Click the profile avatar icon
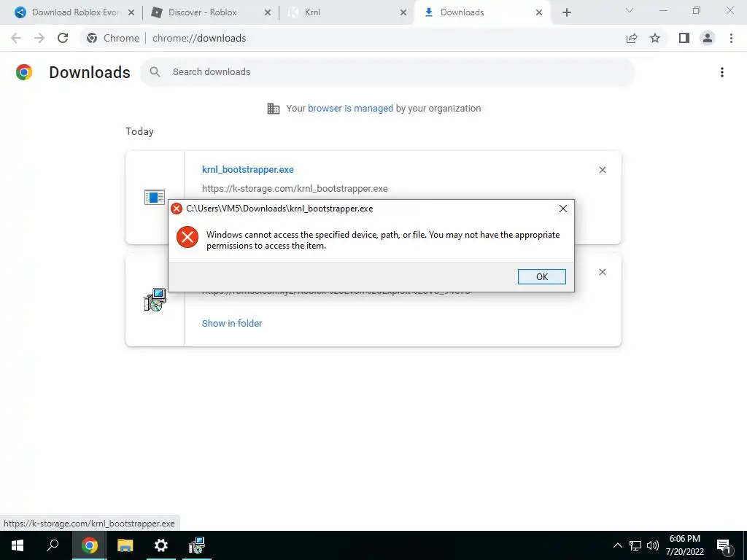The width and height of the screenshot is (747, 560). click(x=708, y=38)
